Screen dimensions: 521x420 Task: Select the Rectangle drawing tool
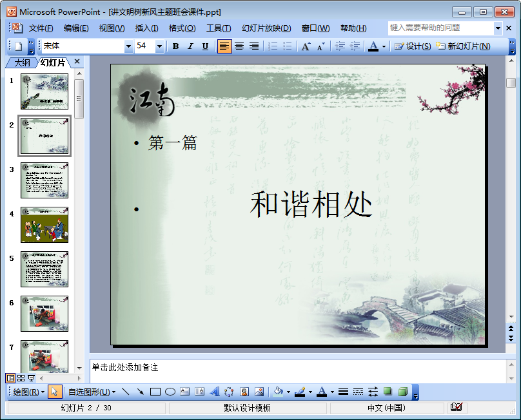tap(155, 392)
